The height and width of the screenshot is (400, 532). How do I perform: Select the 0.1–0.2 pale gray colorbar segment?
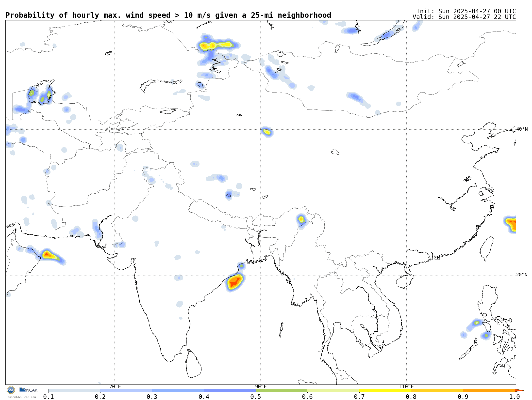pos(74,390)
